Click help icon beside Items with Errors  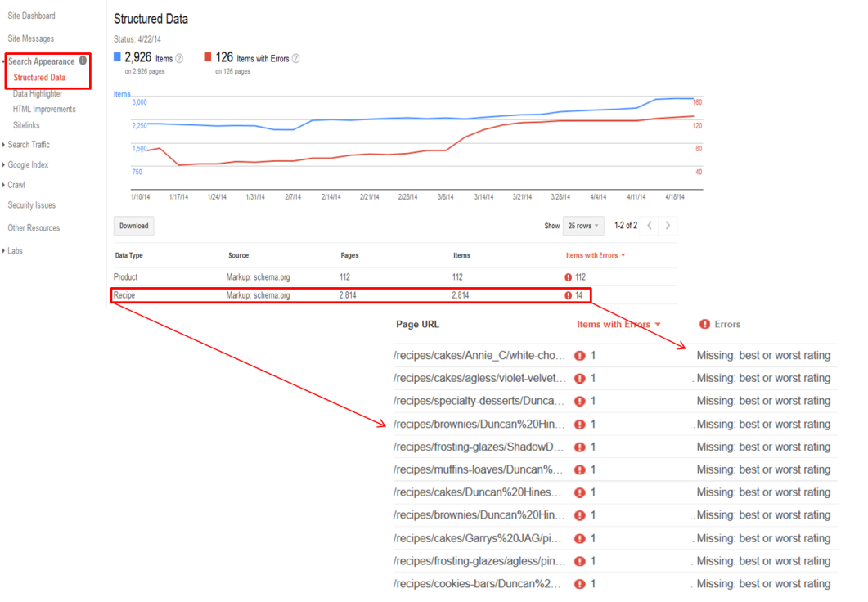(x=295, y=59)
